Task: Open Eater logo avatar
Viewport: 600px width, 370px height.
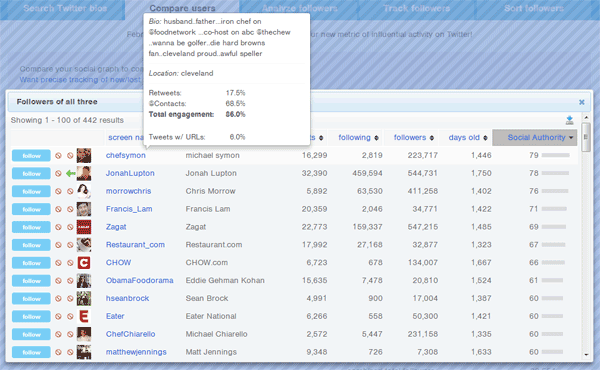Action: [84, 316]
